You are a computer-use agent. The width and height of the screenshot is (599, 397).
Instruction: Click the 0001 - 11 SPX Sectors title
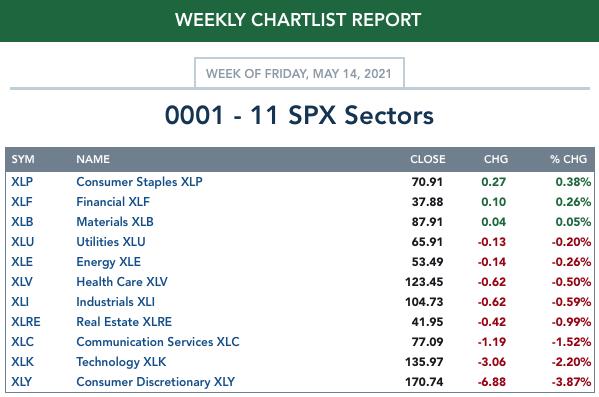click(x=299, y=115)
